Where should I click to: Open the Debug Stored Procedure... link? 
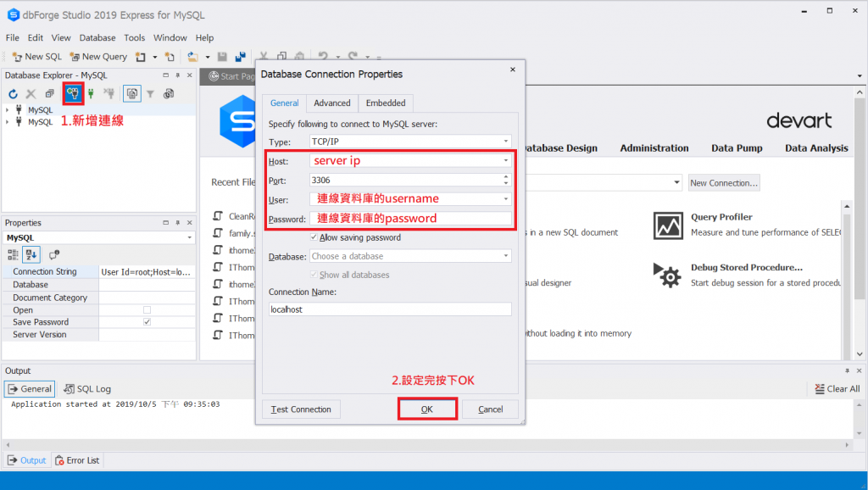click(x=746, y=267)
